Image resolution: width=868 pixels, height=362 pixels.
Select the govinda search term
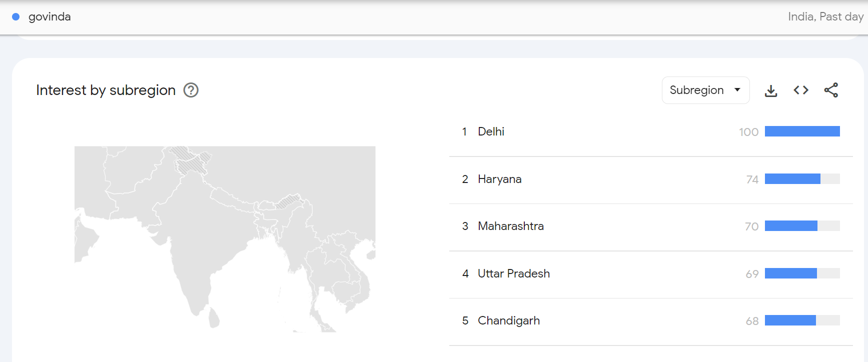(x=50, y=17)
